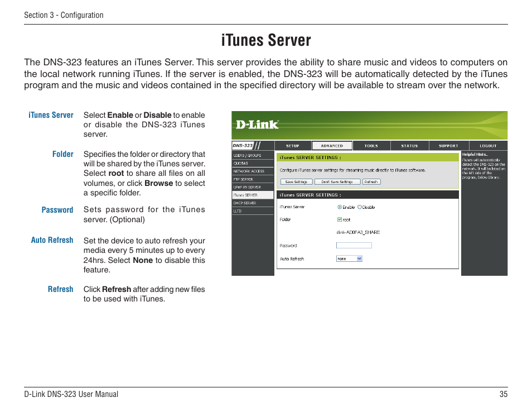The width and height of the screenshot is (532, 412).
Task: Click the Section 3 - Configuration header
Action: tap(64, 15)
